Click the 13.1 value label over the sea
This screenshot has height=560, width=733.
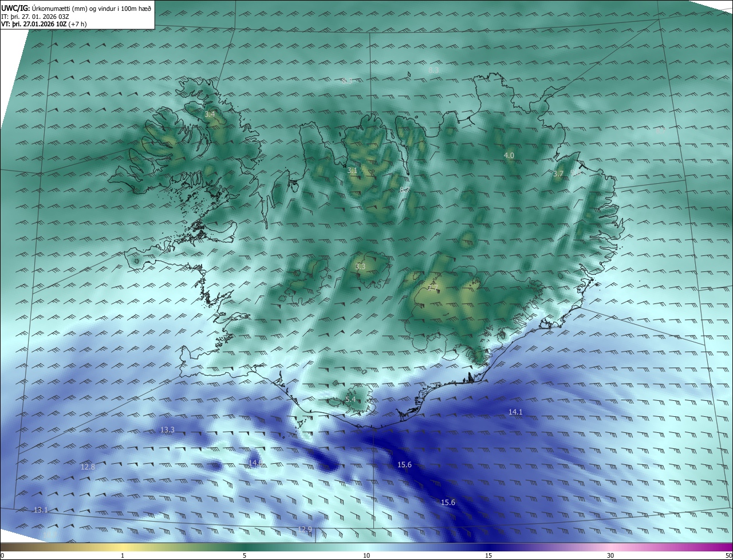(41, 510)
